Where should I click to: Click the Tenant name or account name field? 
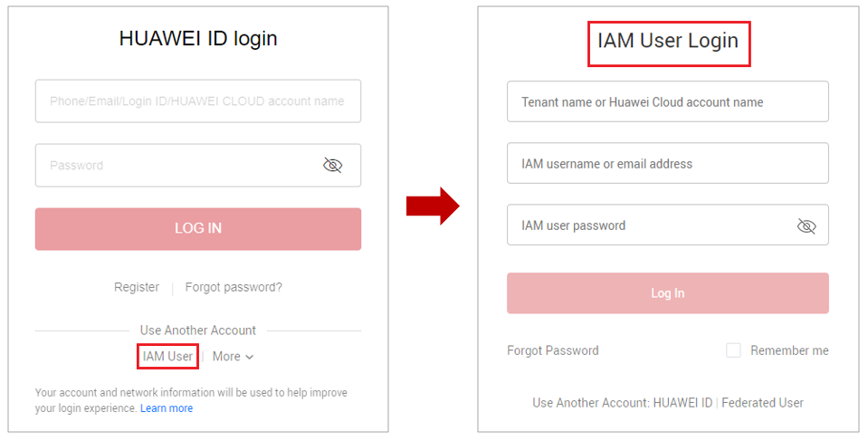pyautogui.click(x=667, y=102)
